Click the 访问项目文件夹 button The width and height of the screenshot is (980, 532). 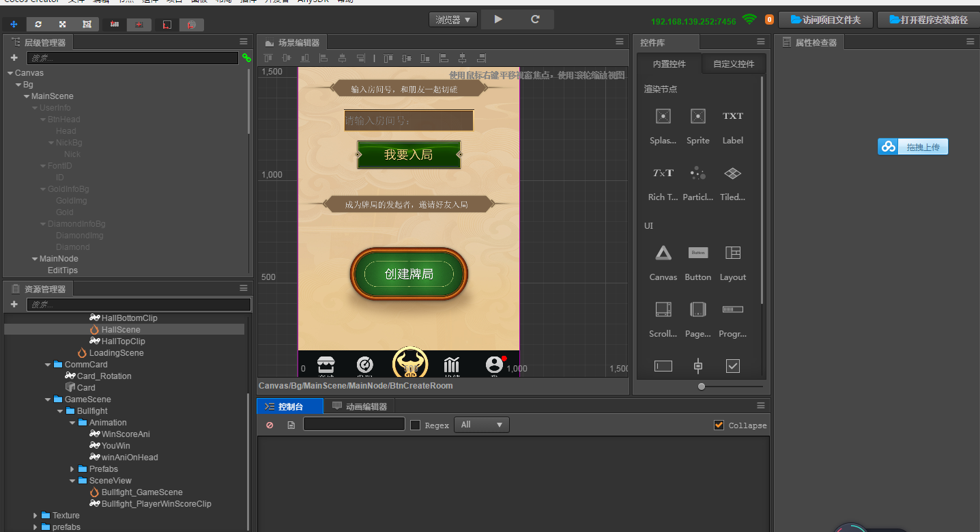[825, 20]
